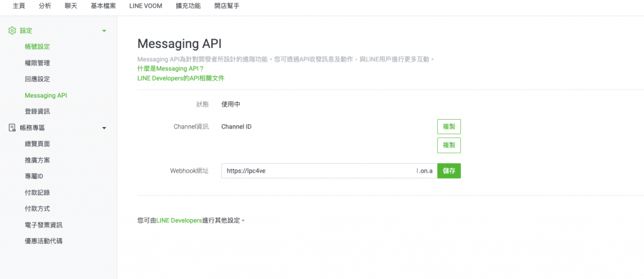The width and height of the screenshot is (644, 279).
Task: Open 登錄資訊 in the sidebar
Action: click(37, 111)
